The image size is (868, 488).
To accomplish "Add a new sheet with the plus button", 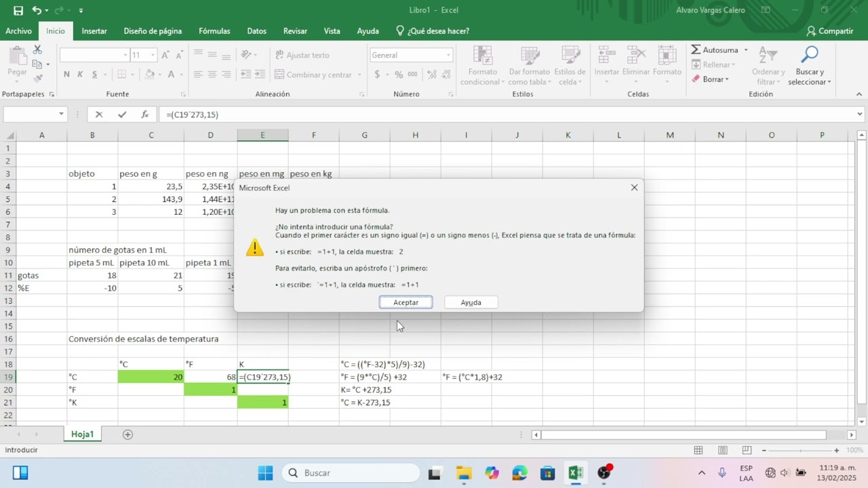I will click(x=127, y=434).
